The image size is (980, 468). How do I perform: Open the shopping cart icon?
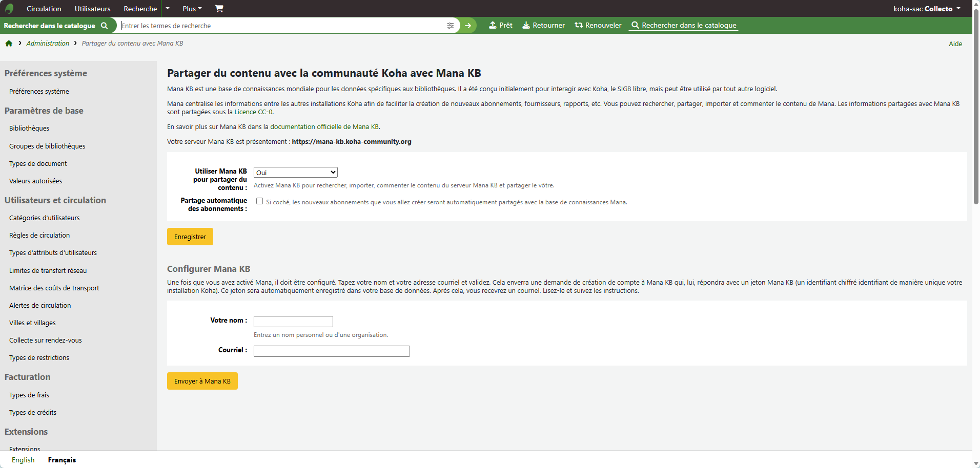[x=219, y=9]
